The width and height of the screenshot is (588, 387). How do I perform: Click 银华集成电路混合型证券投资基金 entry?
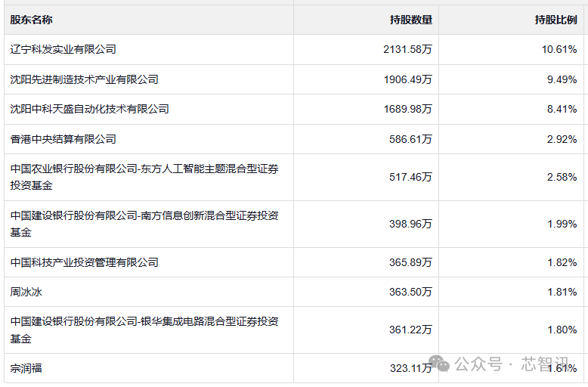(144, 330)
